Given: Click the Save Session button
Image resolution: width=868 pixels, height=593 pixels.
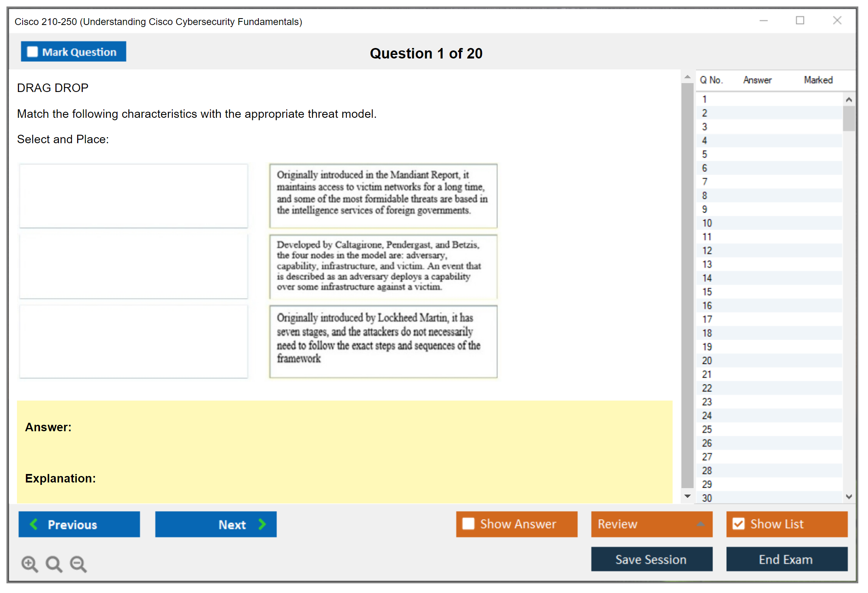Looking at the screenshot, I should point(651,559).
